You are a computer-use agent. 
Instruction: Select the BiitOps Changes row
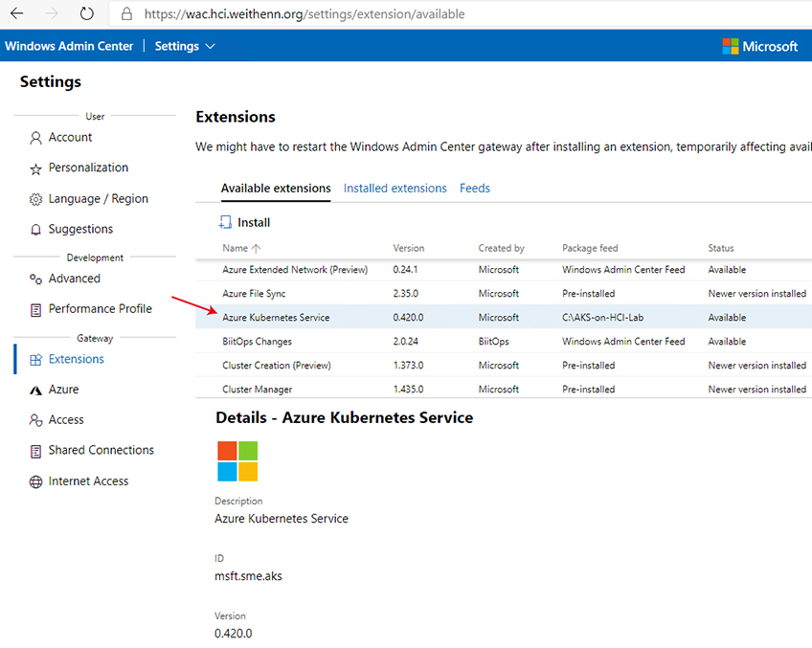(504, 341)
